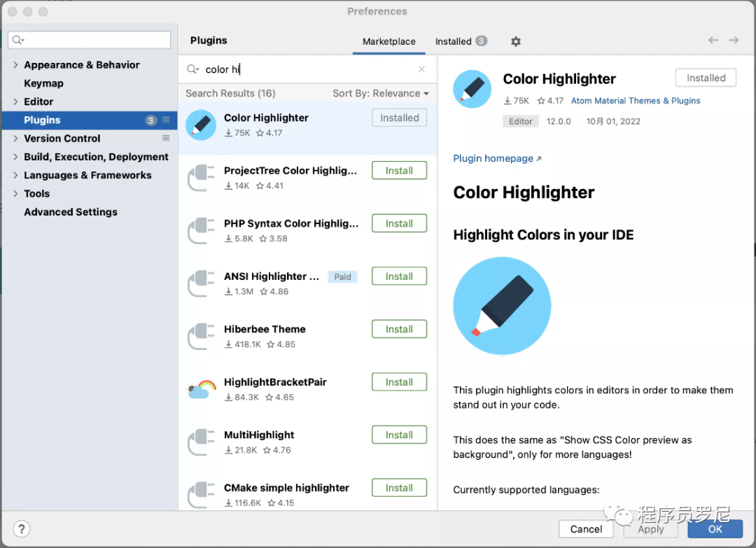Click the Hiberbee Theme plug icon

click(x=201, y=337)
